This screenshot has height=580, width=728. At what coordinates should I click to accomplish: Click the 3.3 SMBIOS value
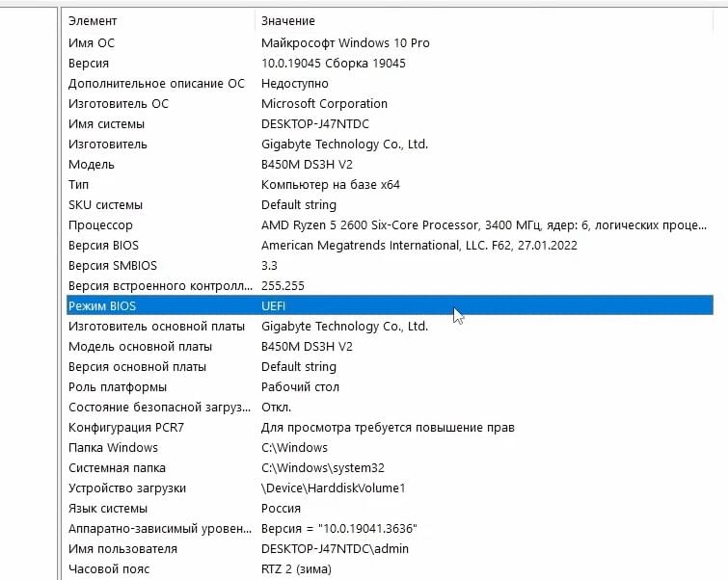[269, 266]
